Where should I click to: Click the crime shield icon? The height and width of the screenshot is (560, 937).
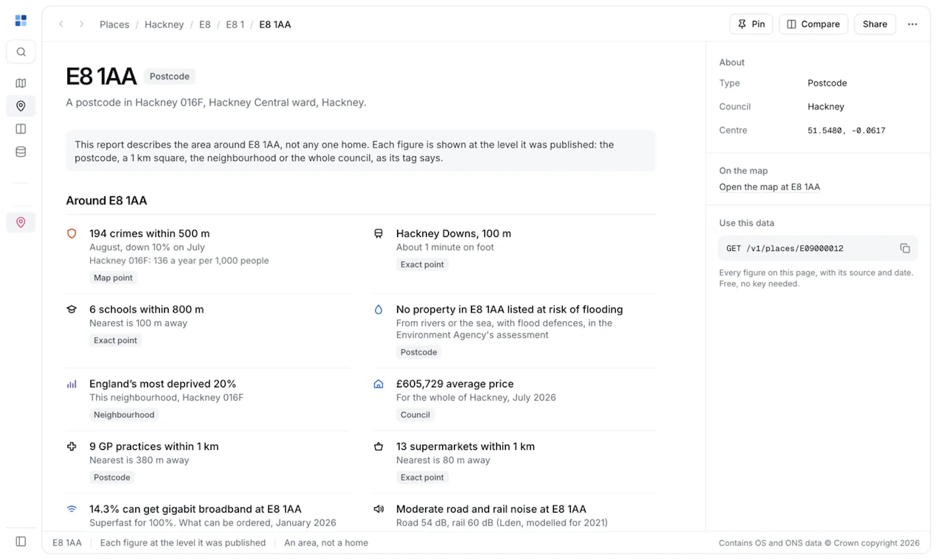point(71,233)
